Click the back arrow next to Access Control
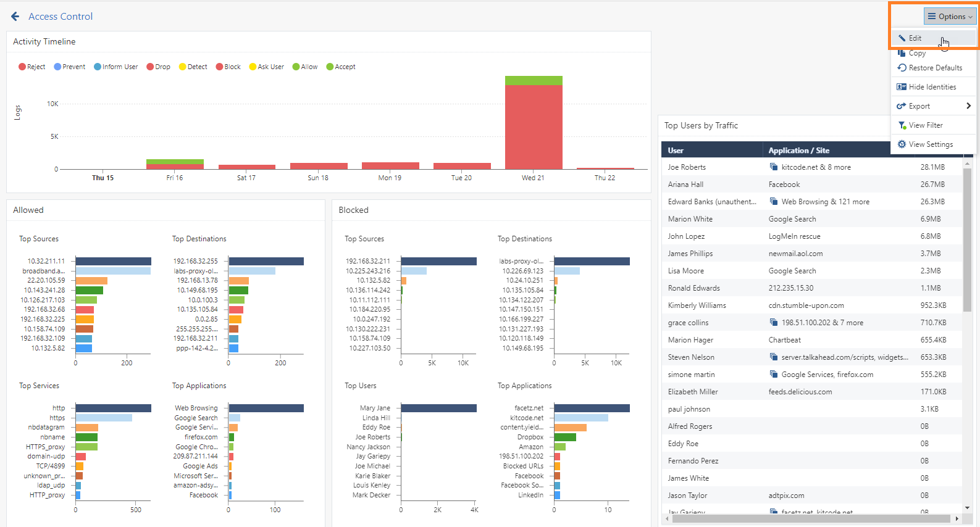Screen dimensions: 980x527 point(15,17)
